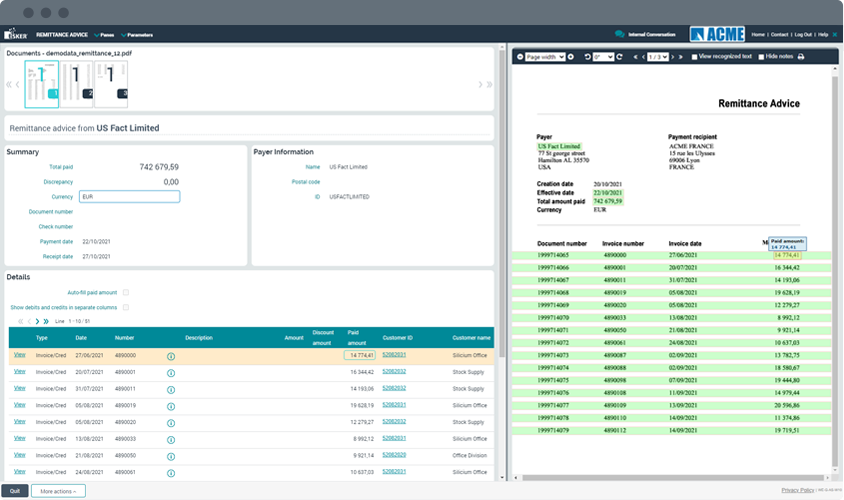Check Hide notes option
Viewport: 844px width, 500px height.
761,57
